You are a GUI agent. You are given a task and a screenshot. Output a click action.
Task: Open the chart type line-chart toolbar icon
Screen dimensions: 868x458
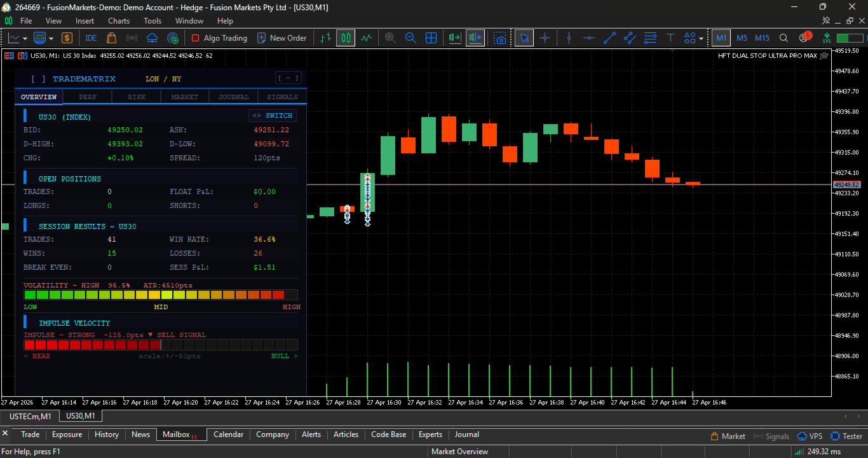point(14,38)
